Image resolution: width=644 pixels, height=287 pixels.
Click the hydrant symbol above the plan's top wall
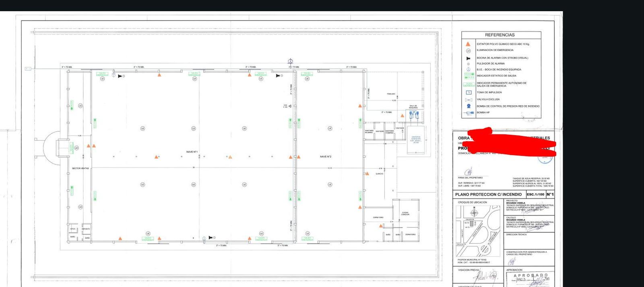pyautogui.click(x=291, y=61)
